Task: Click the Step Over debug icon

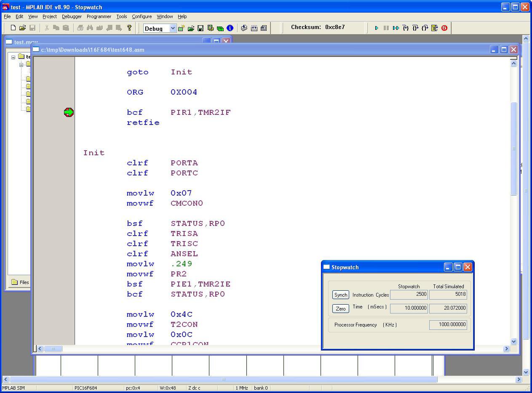Action: (415, 28)
